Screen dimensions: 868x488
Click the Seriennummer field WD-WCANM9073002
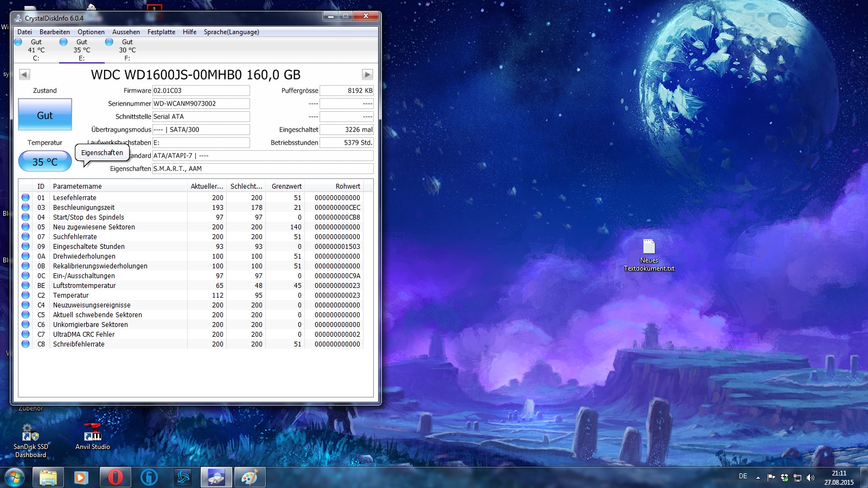pyautogui.click(x=201, y=104)
